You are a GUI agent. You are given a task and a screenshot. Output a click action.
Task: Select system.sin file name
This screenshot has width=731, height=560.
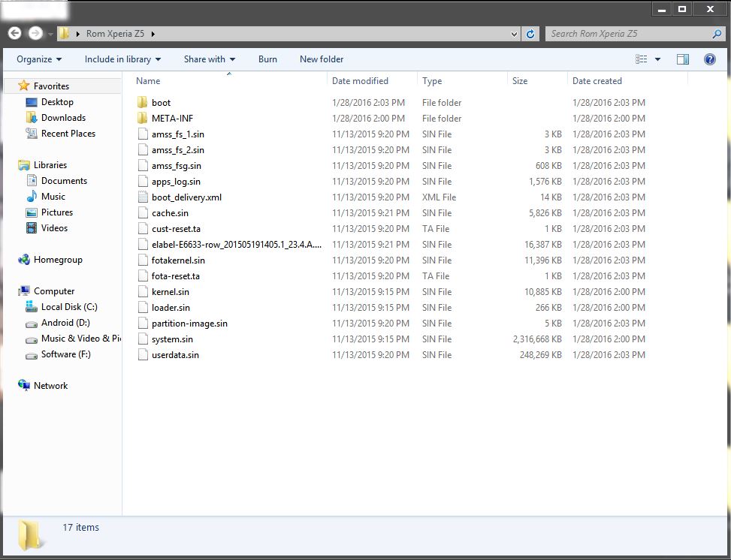tap(172, 339)
